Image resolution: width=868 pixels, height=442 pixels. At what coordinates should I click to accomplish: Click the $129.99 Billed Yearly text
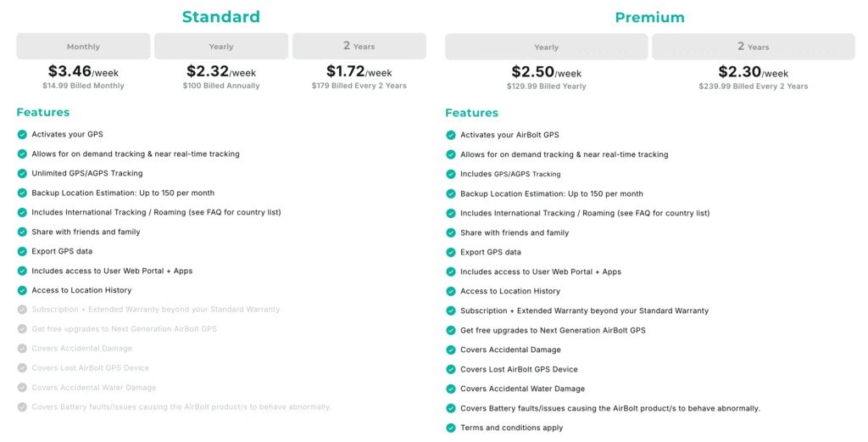547,87
